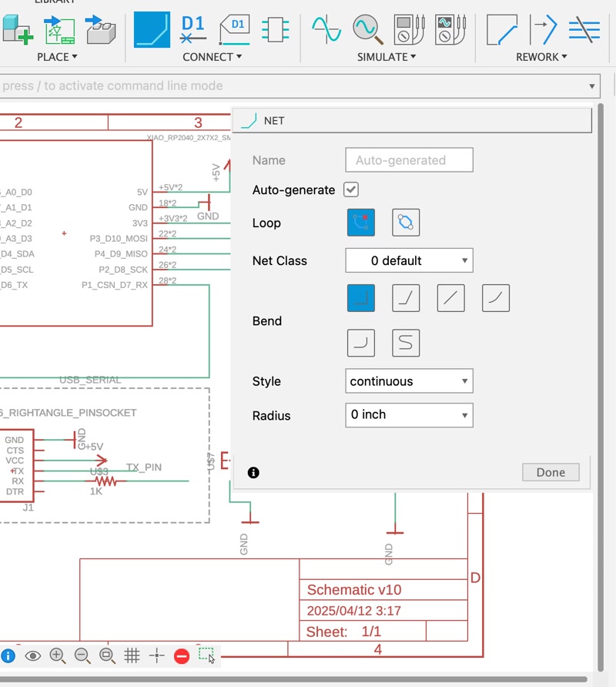Toggle the Auto-generate checkbox
Image resolution: width=616 pixels, height=687 pixels.
point(351,189)
